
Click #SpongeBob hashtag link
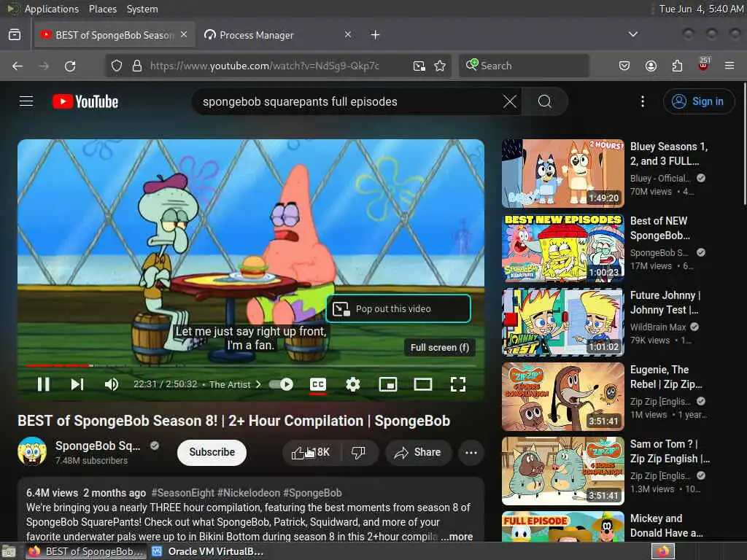pos(312,493)
